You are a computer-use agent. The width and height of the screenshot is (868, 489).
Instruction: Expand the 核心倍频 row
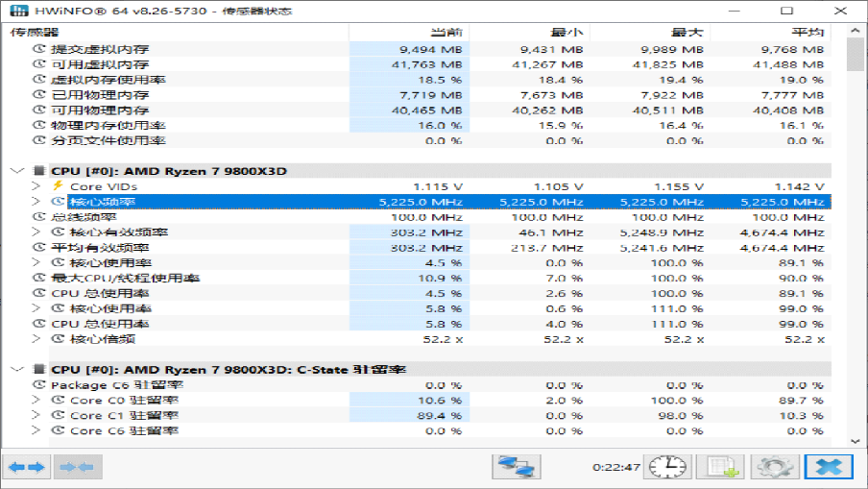(x=36, y=338)
